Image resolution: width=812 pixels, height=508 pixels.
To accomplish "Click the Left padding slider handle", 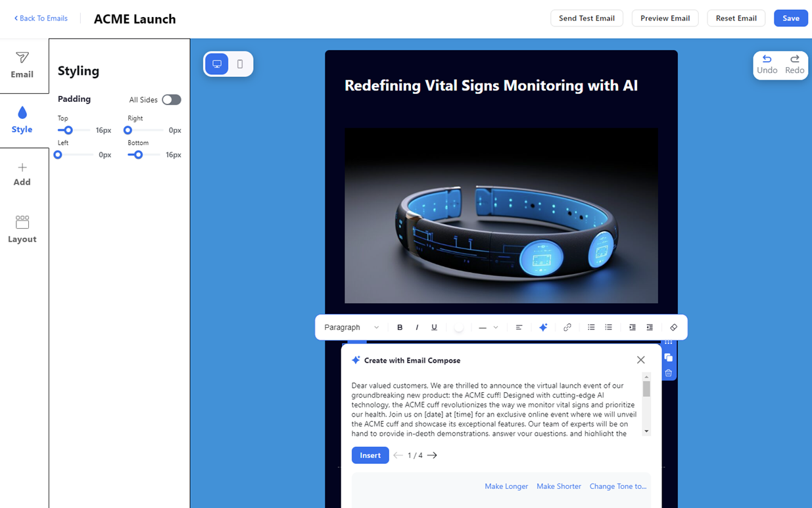I will [x=58, y=155].
